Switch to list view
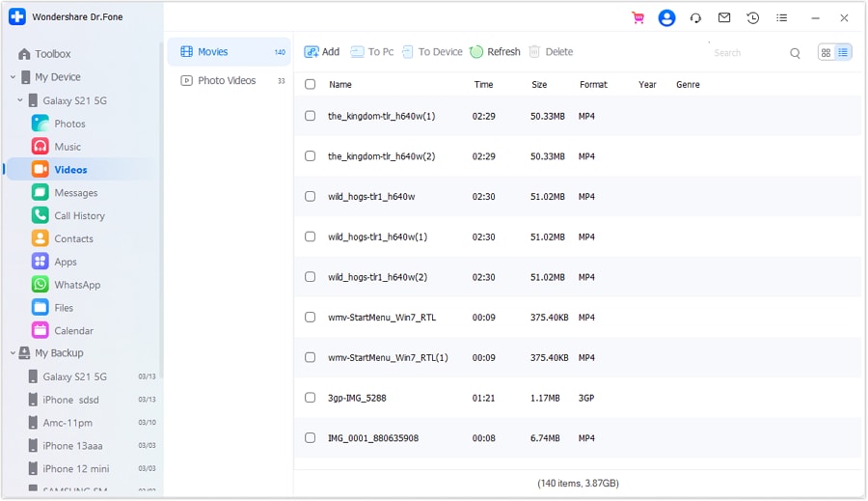 [843, 53]
